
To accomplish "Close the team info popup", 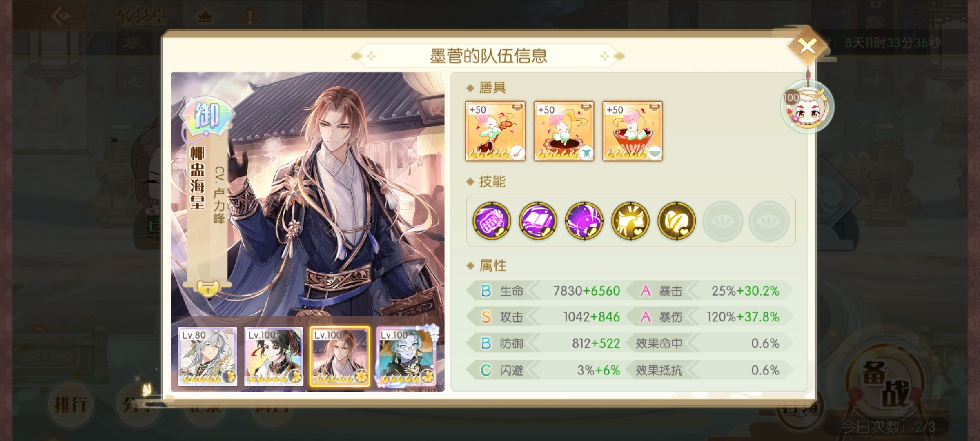I will click(808, 47).
